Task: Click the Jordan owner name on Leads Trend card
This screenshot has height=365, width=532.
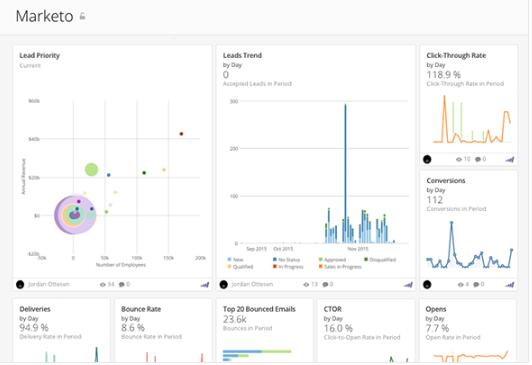Action: (252, 284)
